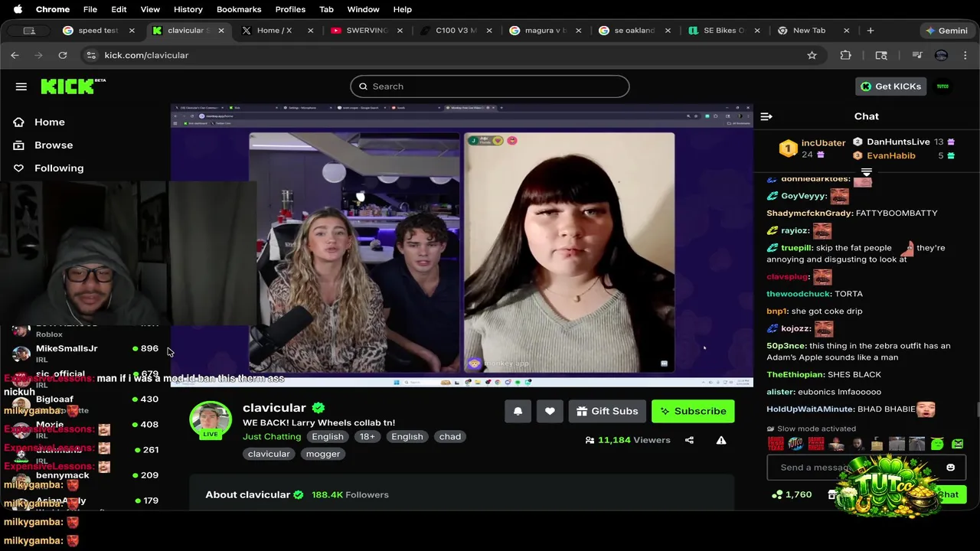Click the Chrome back arrow

point(15,55)
